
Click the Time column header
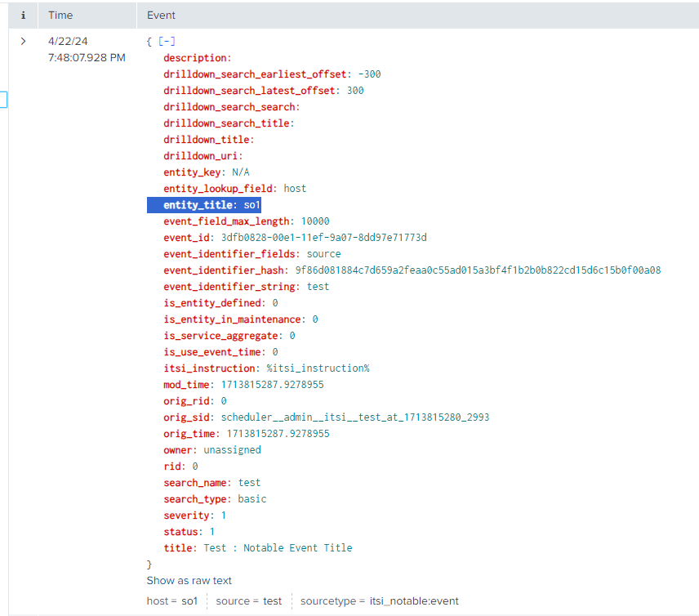(x=60, y=15)
